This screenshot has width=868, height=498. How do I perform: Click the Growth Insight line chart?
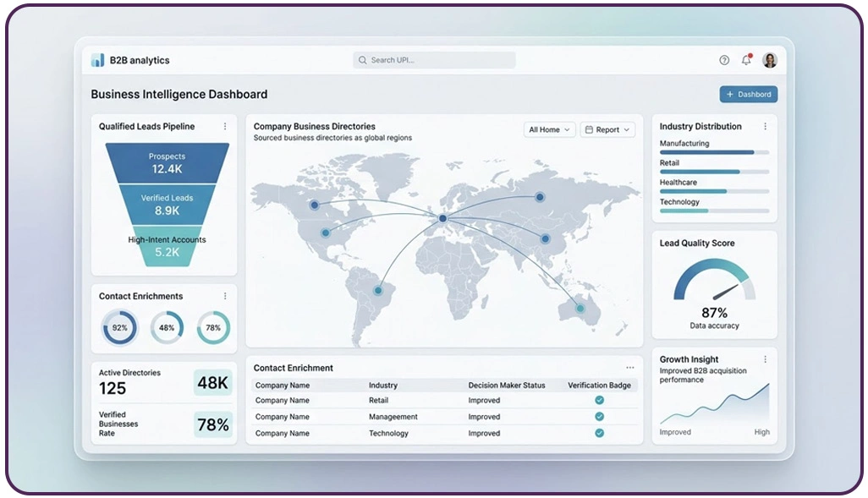click(x=714, y=404)
